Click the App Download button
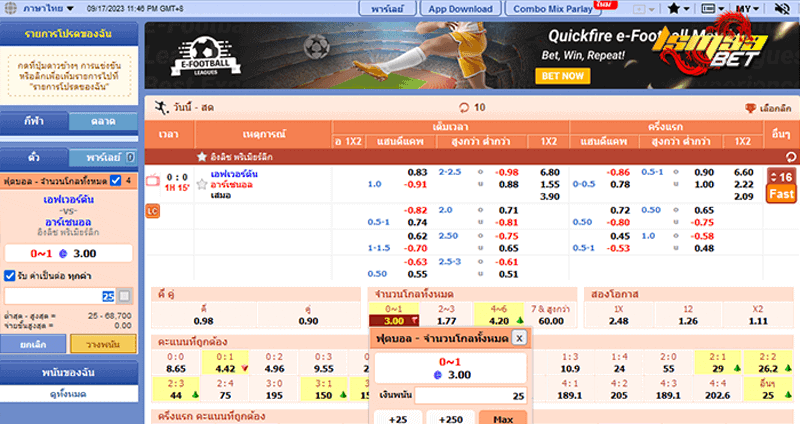 pos(460,9)
